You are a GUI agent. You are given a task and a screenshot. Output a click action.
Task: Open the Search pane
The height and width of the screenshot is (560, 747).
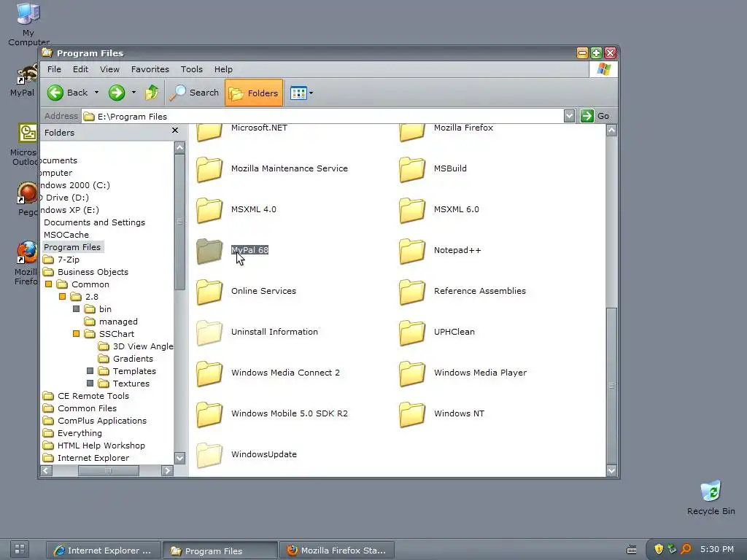coord(195,93)
